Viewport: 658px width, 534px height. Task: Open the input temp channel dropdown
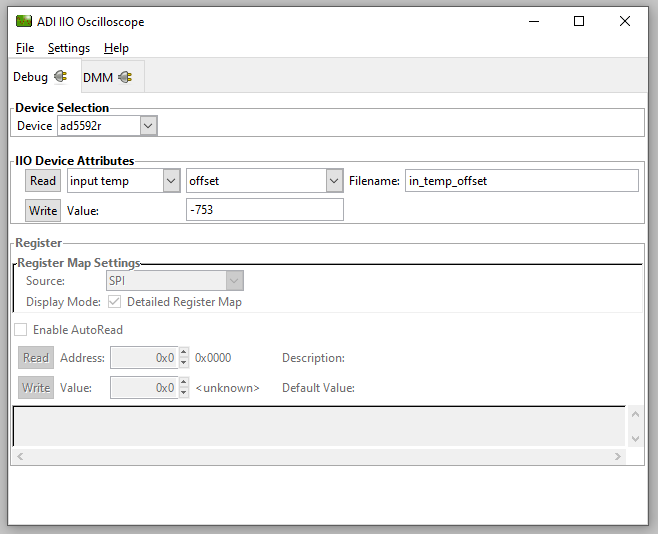click(x=169, y=181)
